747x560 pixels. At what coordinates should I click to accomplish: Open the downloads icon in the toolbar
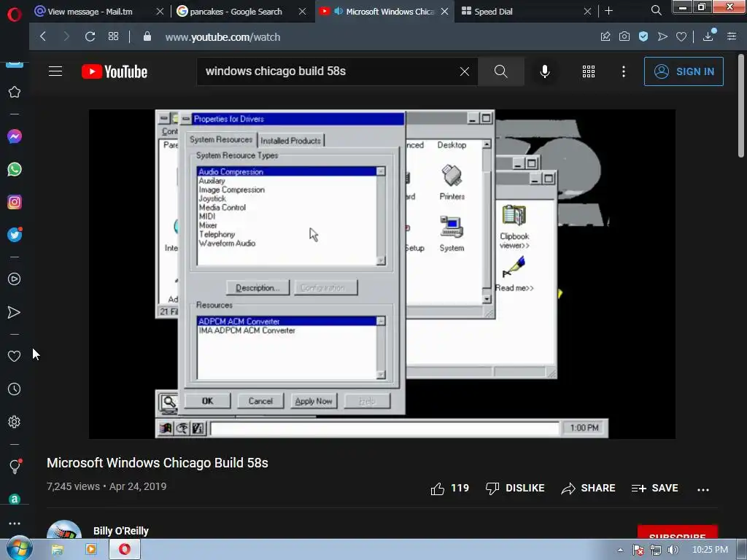click(x=708, y=36)
